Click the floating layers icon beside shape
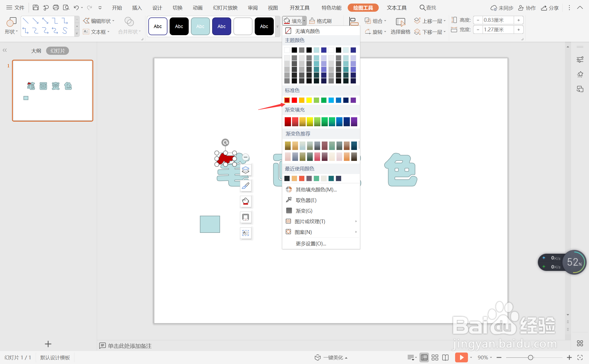Screen dimensions: 589x364 (x=245, y=170)
